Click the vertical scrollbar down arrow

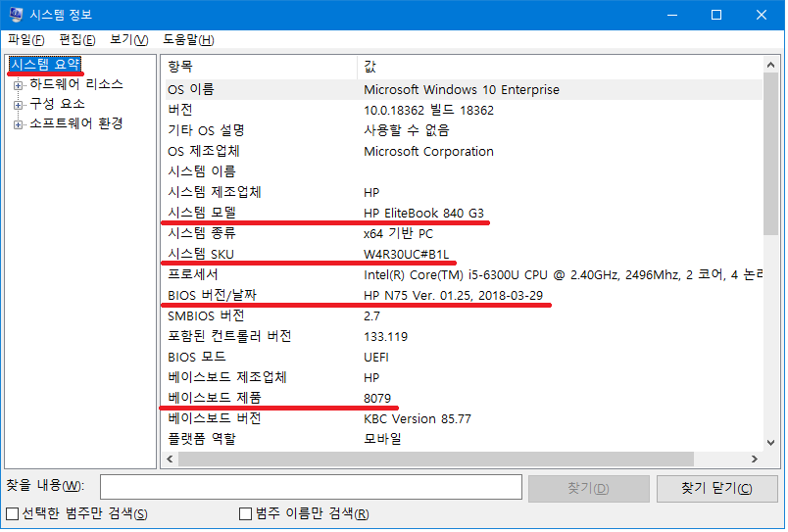pos(770,443)
